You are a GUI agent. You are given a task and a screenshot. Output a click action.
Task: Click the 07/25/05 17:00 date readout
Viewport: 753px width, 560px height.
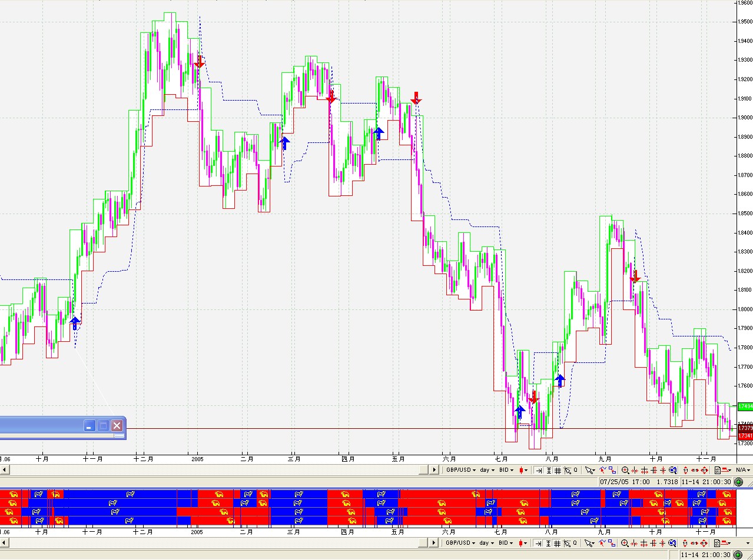click(x=624, y=482)
